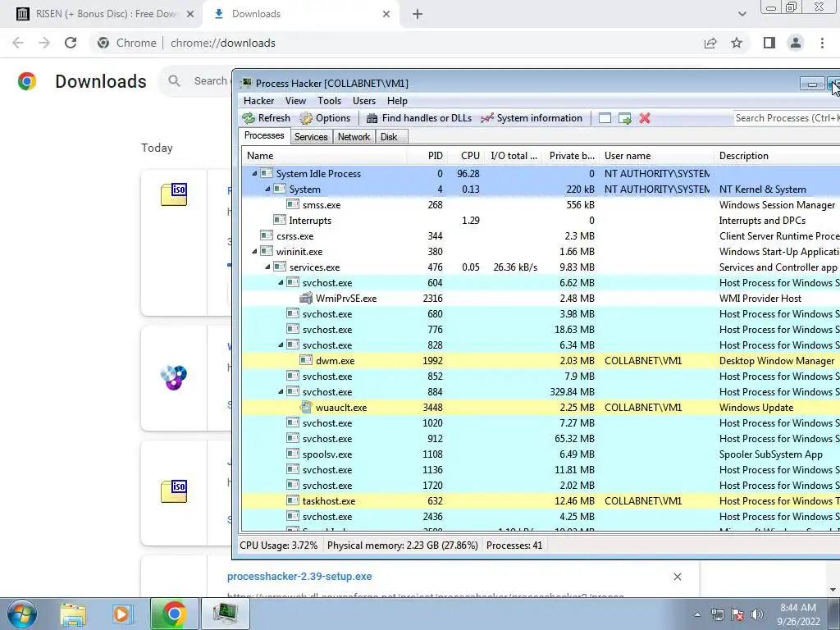Click Chrome forward navigation arrow
Image resolution: width=840 pixels, height=630 pixels.
pyautogui.click(x=44, y=43)
